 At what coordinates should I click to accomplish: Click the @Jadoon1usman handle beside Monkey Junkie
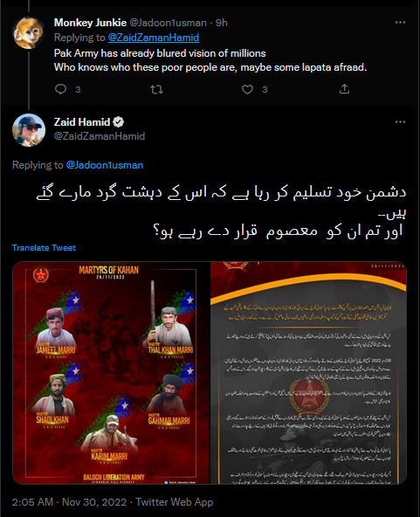coord(168,23)
